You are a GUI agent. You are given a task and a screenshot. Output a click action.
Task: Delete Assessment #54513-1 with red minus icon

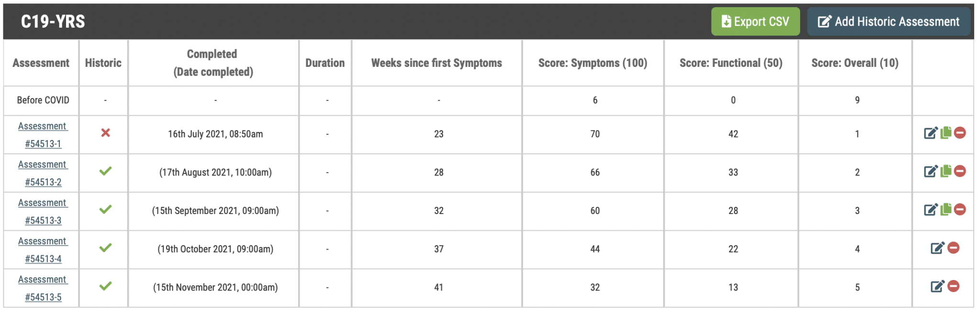pos(960,133)
